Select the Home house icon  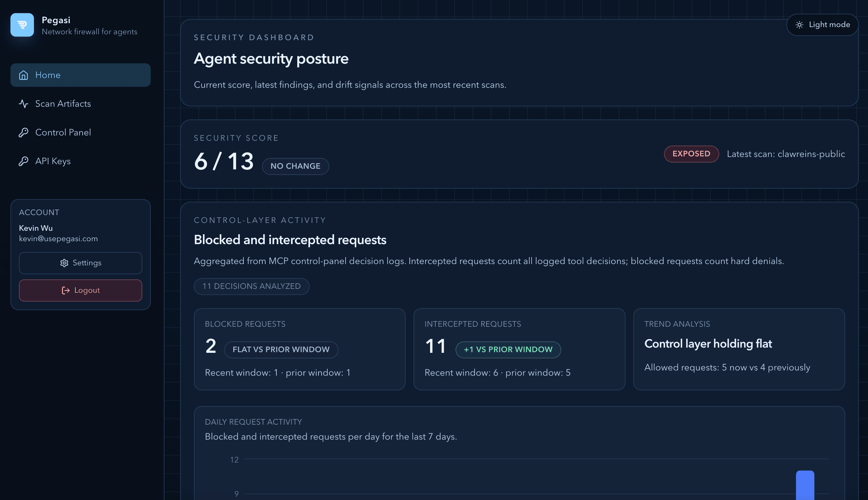(x=23, y=75)
